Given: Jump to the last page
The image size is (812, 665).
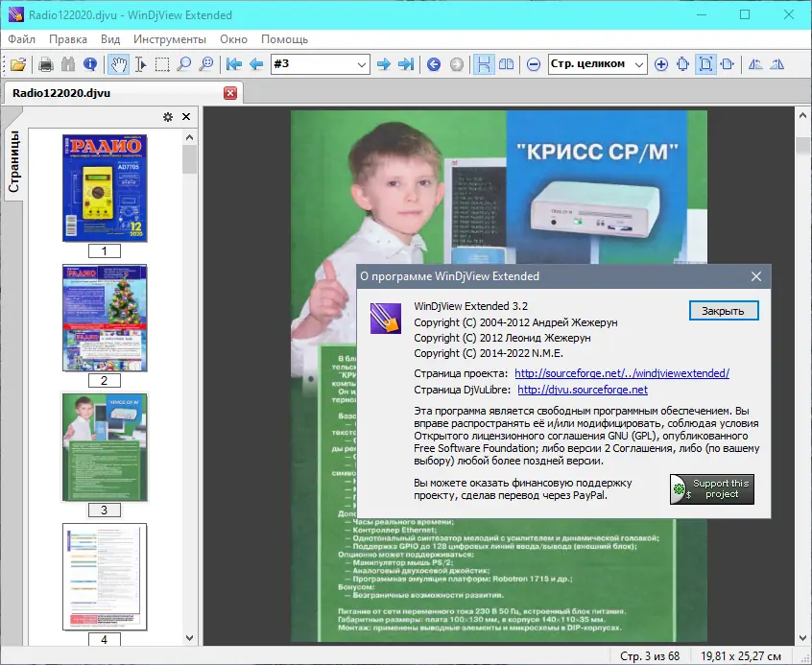Looking at the screenshot, I should (406, 64).
